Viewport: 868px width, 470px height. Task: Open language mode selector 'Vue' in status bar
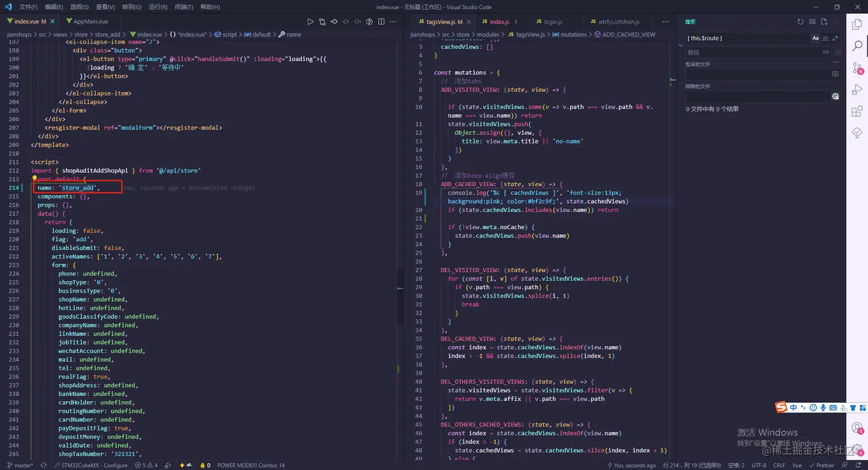[x=797, y=465]
